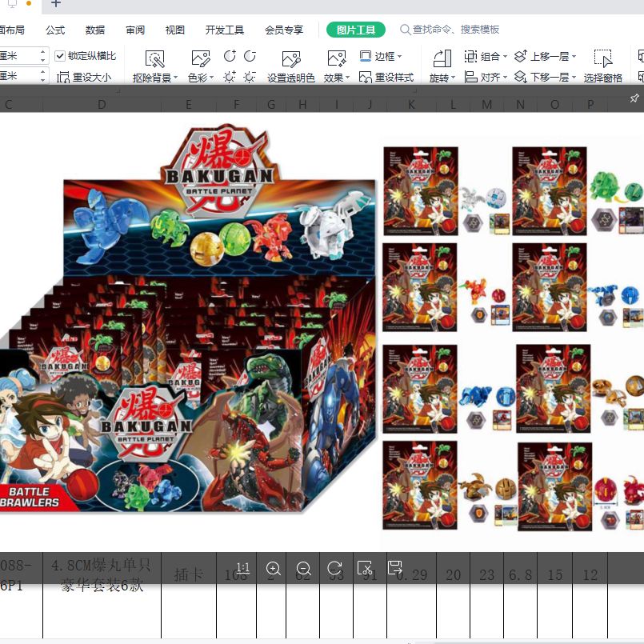Open the 开发工具 ribbon tab
Viewport: 644px width, 644px height.
pos(224,30)
